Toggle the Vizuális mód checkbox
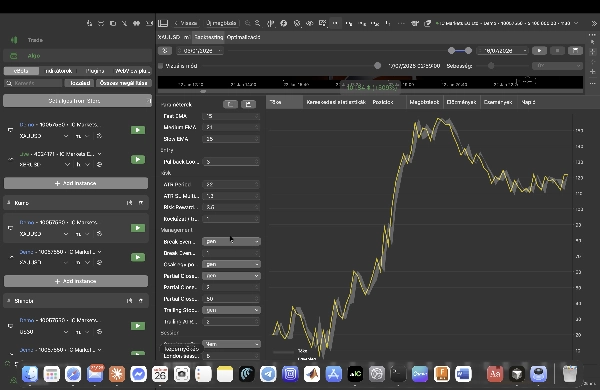Screen dimensions: 600x390 [161, 66]
